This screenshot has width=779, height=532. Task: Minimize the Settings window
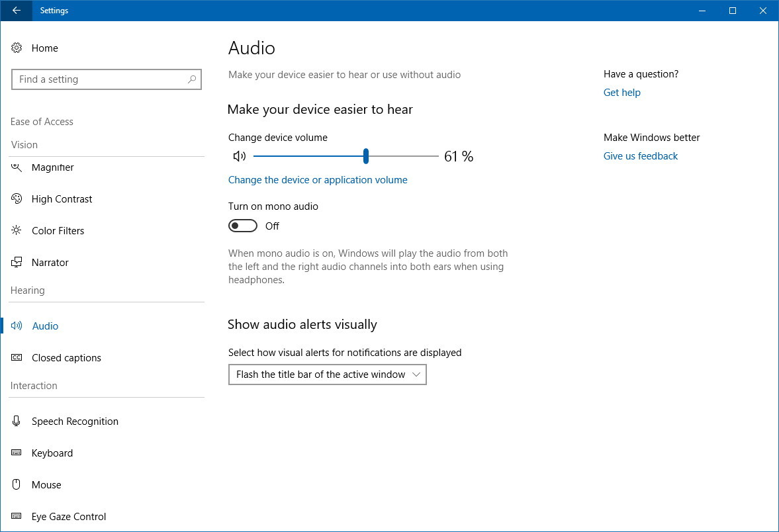click(702, 11)
